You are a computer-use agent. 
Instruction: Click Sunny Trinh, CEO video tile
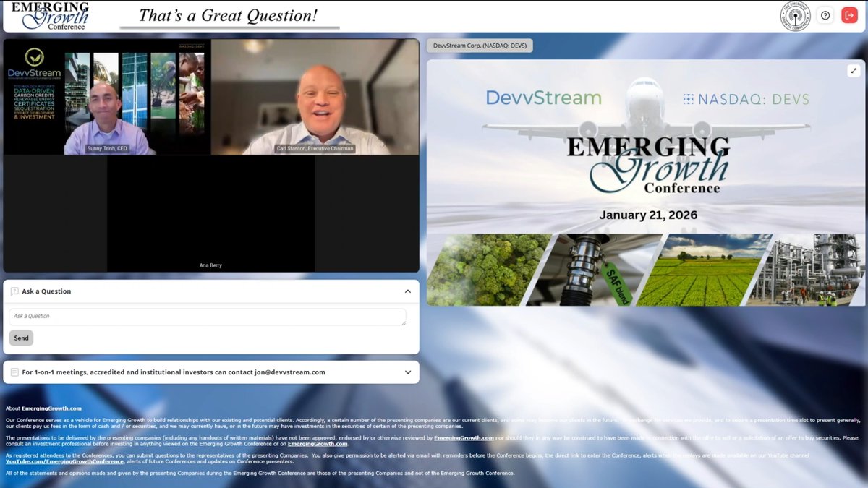click(107, 97)
